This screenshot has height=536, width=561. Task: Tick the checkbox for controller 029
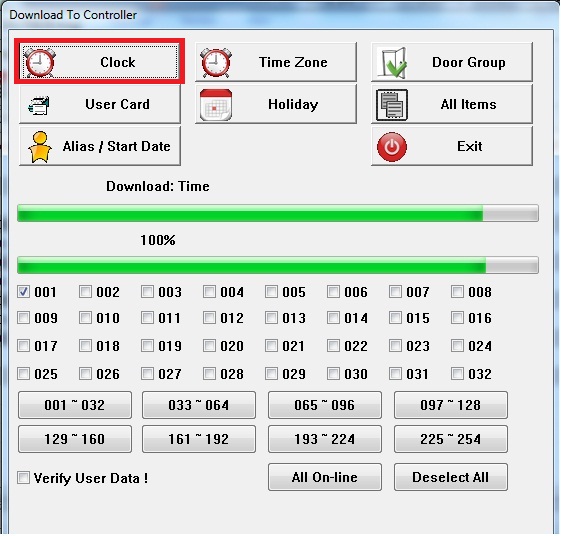pyautogui.click(x=271, y=374)
